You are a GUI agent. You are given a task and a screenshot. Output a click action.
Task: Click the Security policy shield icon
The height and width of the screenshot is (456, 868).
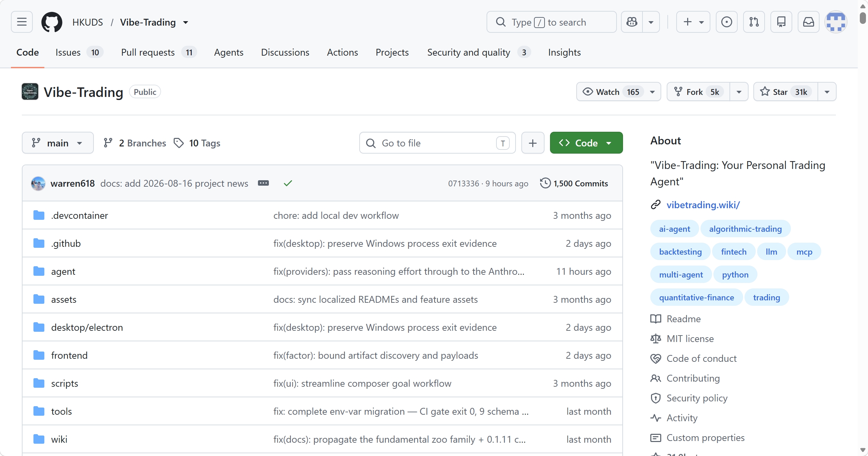(656, 398)
